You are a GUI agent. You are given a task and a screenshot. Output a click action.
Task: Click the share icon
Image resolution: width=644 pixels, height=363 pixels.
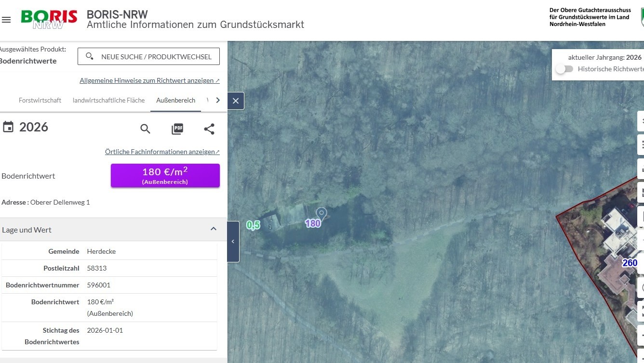209,129
